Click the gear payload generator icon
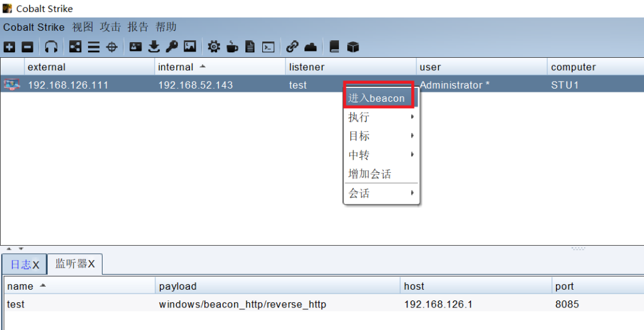This screenshot has width=644, height=330. click(214, 47)
